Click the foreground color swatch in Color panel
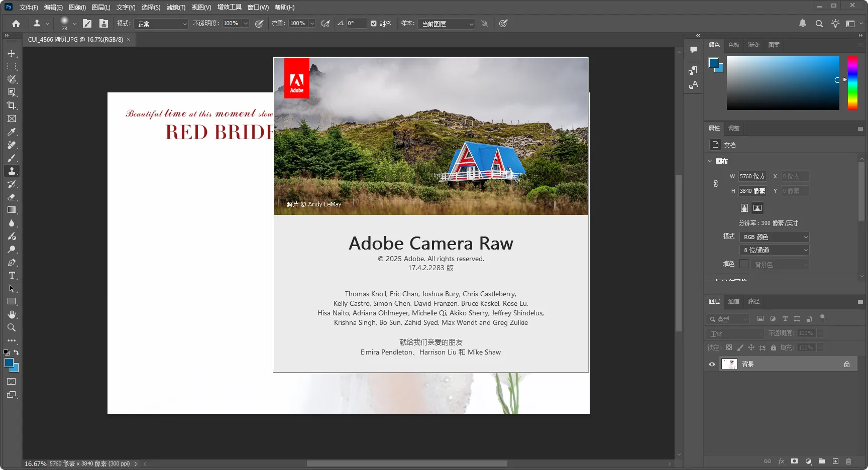 714,63
